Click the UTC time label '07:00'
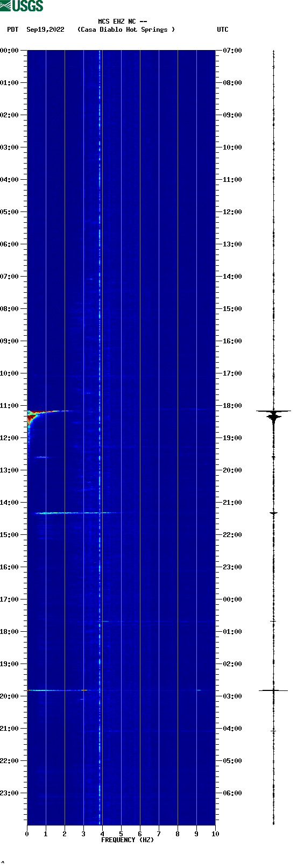This screenshot has width=297, height=868. [232, 51]
